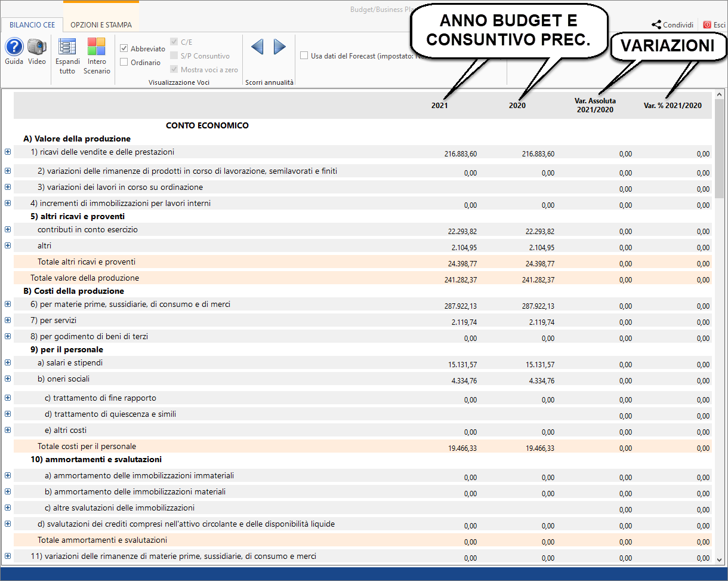Click 2021 value 15.131,57 for salari e stipendi
Viewport: 728px width, 581px height.
pyautogui.click(x=462, y=365)
